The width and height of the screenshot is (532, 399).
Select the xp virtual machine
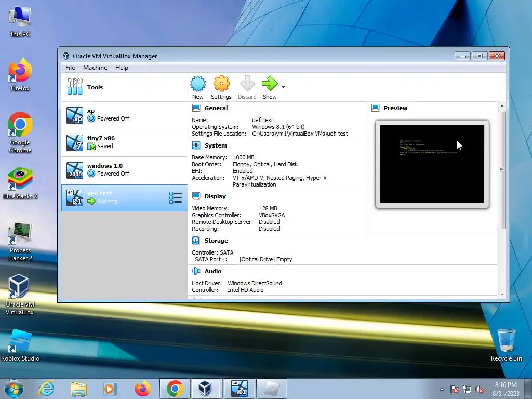coord(124,115)
